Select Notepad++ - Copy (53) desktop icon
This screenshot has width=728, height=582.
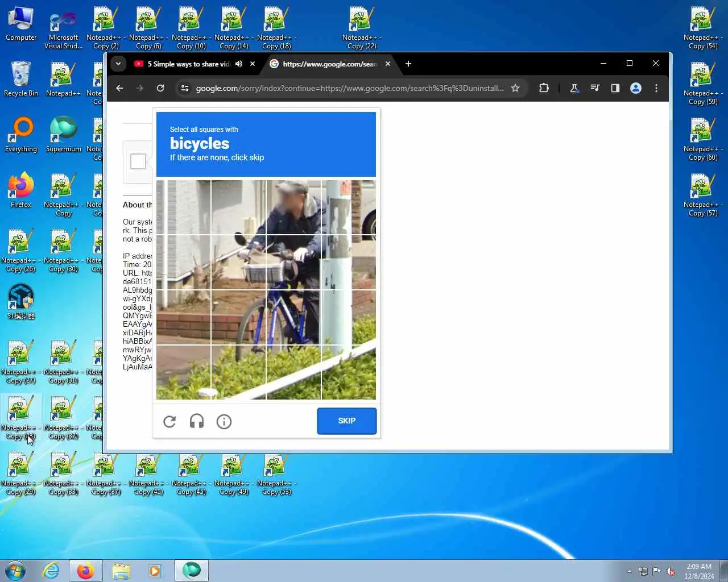tap(276, 474)
